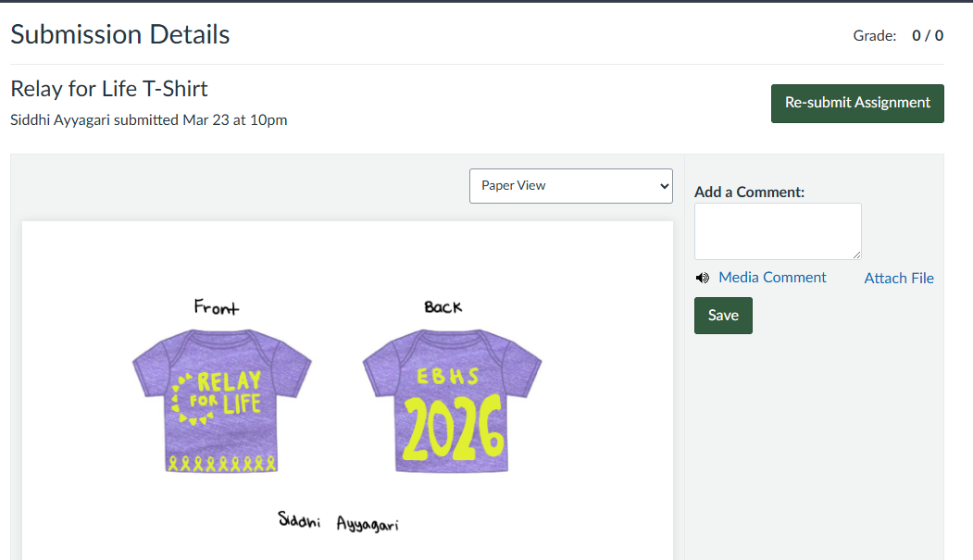Click the comment box resize handle
The width and height of the screenshot is (973, 560).
click(857, 255)
